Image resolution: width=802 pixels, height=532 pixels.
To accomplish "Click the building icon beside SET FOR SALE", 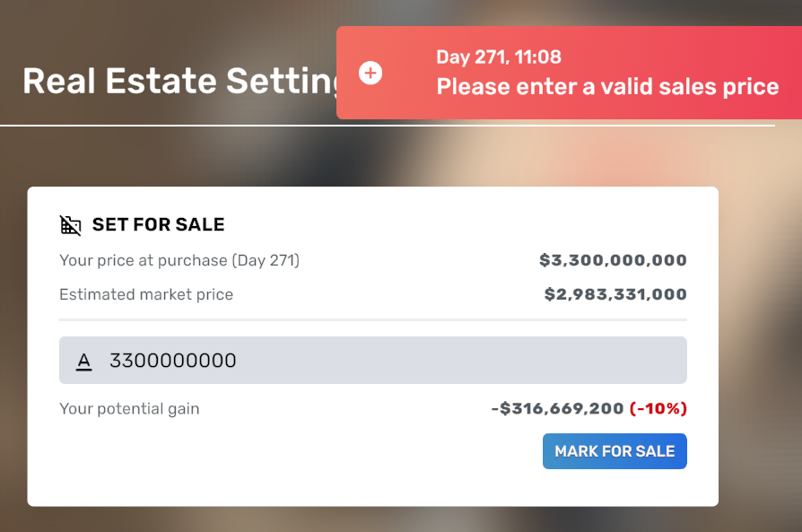I will pos(71,225).
